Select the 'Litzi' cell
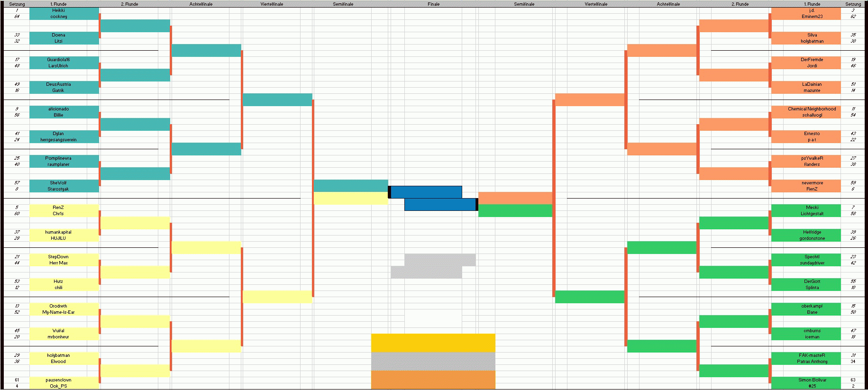This screenshot has width=868, height=390. point(64,41)
